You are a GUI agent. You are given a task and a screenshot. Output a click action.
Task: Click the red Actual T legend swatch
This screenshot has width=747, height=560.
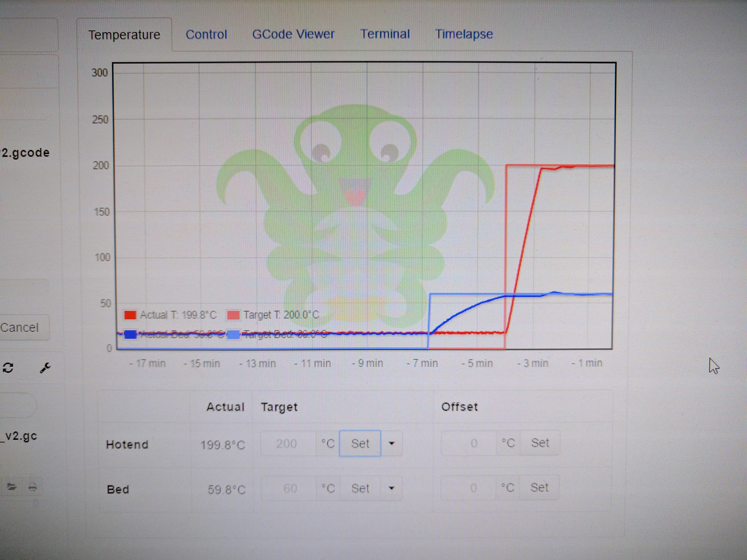point(130,315)
